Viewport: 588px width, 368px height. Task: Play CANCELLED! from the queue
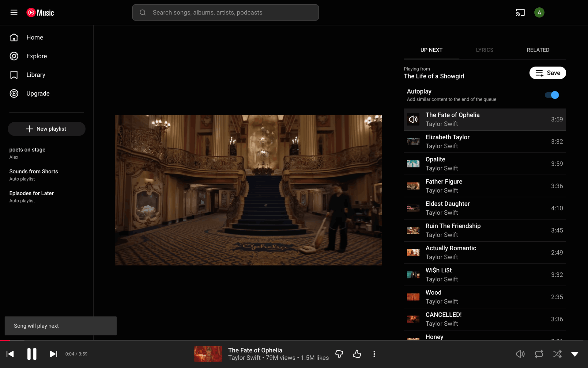click(x=485, y=319)
